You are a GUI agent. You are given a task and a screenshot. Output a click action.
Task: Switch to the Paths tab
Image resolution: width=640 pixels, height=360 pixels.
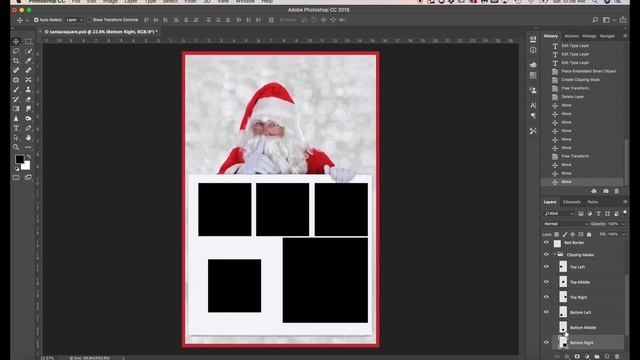click(x=593, y=202)
